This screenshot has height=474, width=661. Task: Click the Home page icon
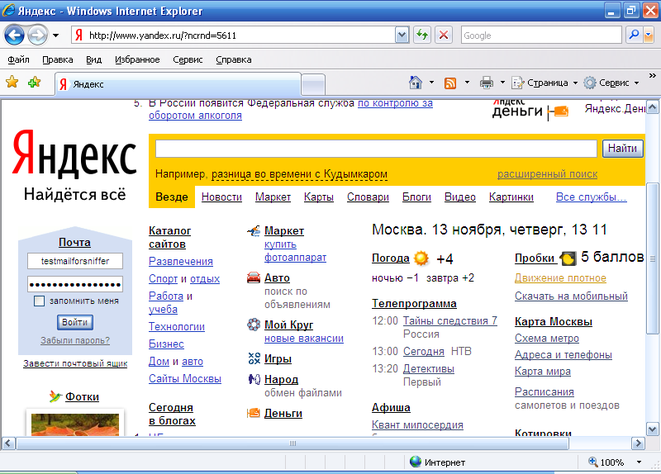pos(416,83)
